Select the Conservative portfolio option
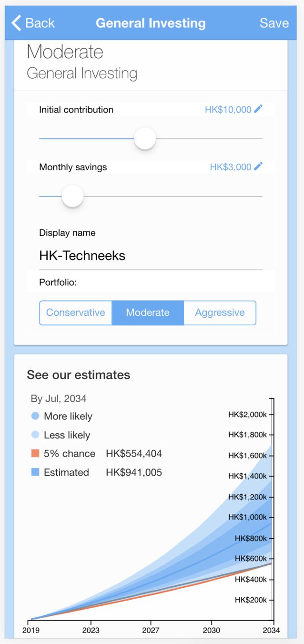304x644 pixels. (x=76, y=313)
